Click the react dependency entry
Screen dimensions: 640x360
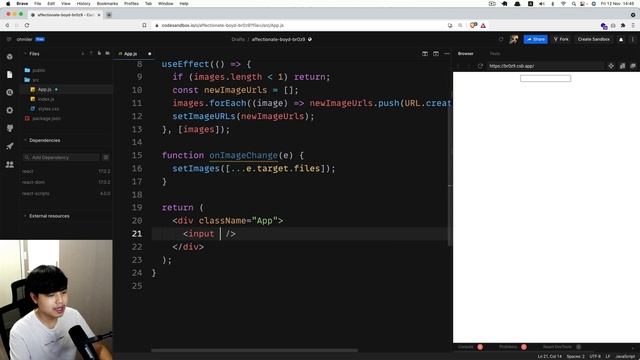[66, 171]
